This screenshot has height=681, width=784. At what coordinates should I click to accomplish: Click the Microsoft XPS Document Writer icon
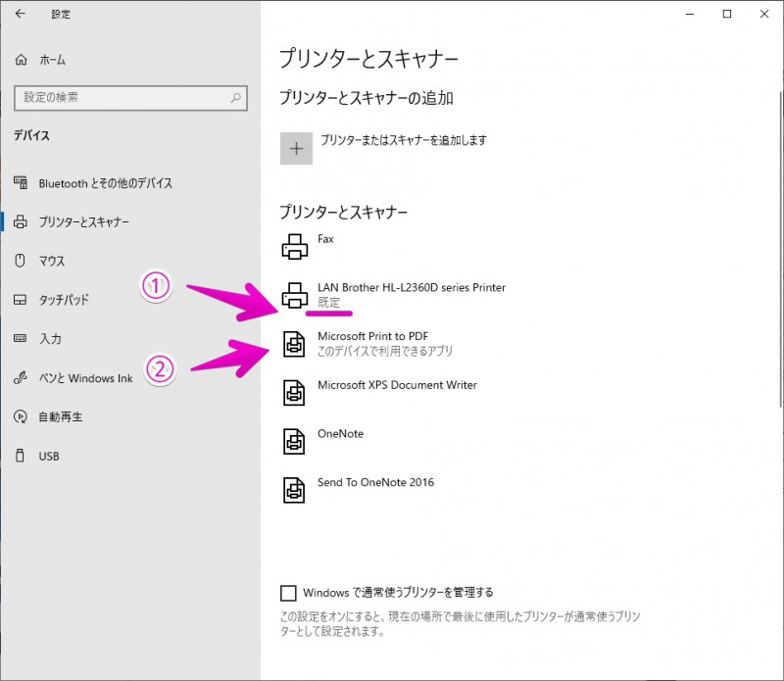(x=295, y=392)
